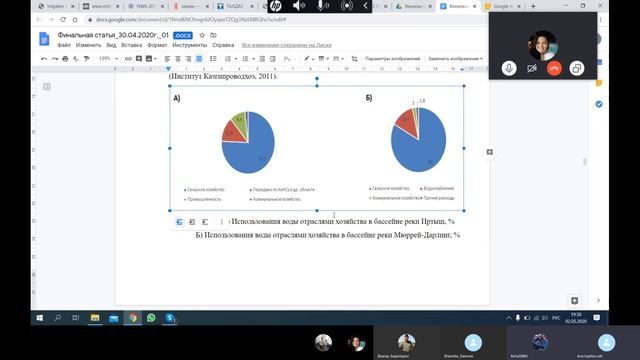Screen dimensions: 640x360
Task: Star the document
Action: point(202,36)
